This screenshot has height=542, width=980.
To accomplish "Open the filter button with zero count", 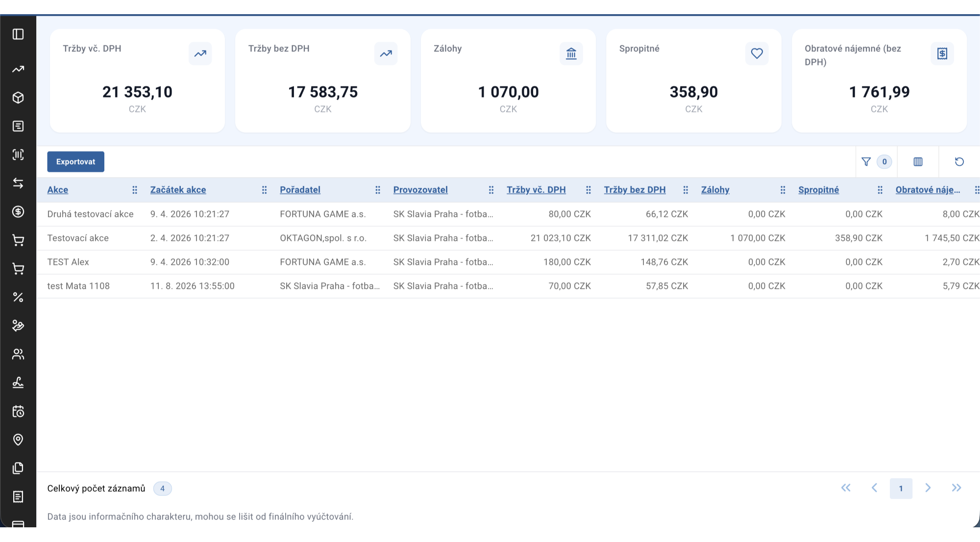I will [x=877, y=162].
